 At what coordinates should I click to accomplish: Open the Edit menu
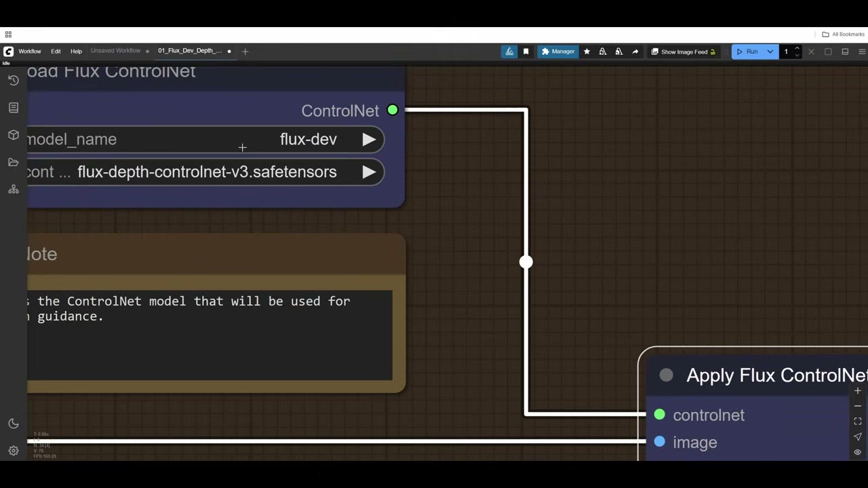(x=56, y=52)
